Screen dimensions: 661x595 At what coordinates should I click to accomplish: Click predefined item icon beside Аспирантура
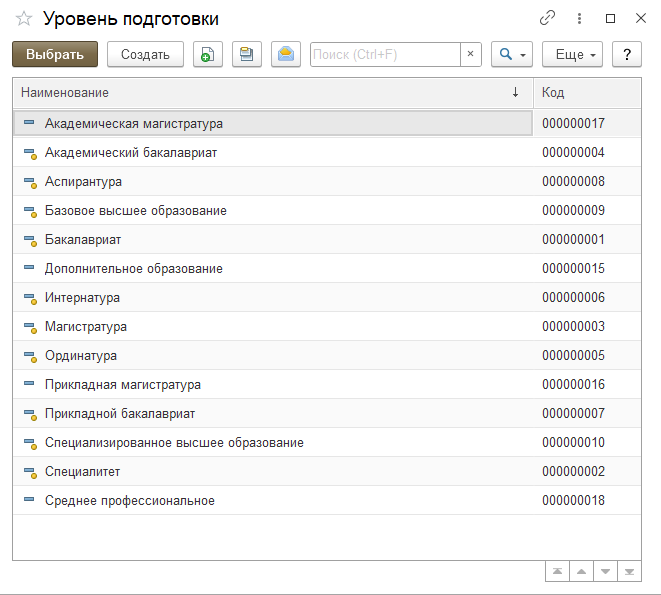30,183
